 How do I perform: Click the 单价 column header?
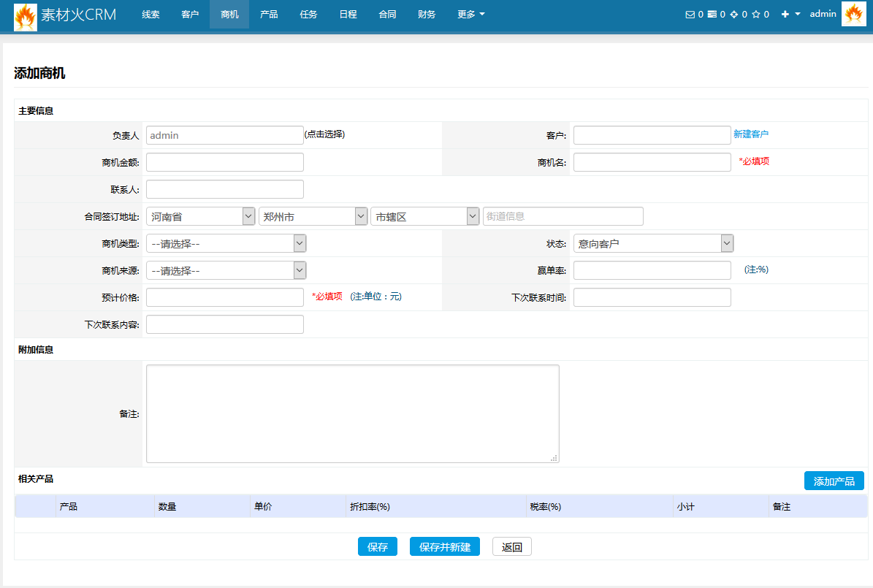pyautogui.click(x=263, y=507)
